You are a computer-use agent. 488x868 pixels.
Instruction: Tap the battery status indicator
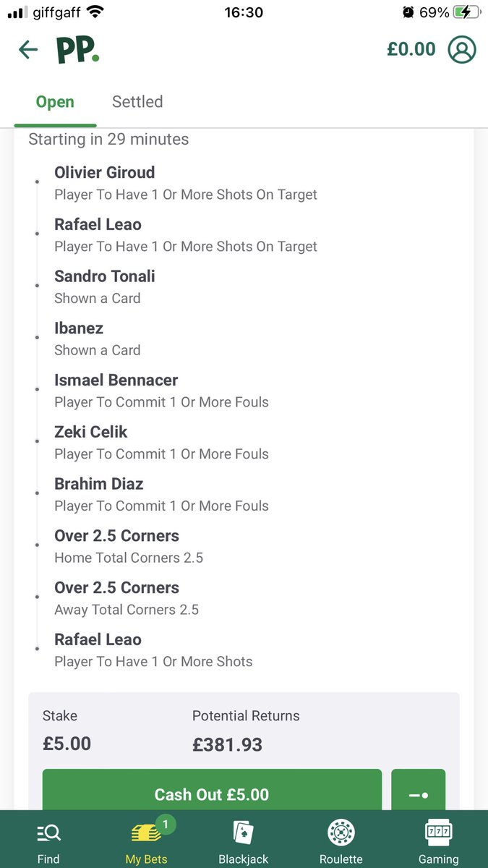(x=464, y=12)
